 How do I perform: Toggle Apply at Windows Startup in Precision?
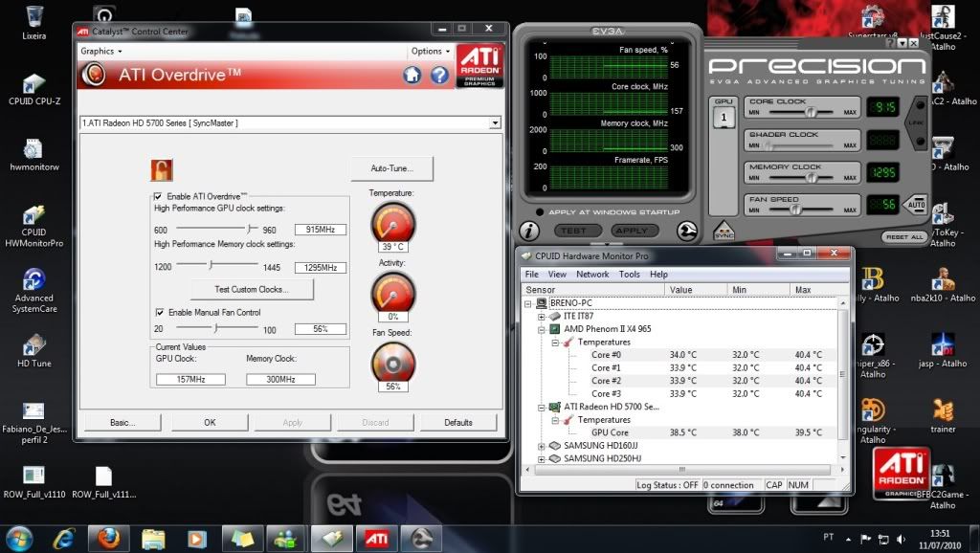click(540, 211)
